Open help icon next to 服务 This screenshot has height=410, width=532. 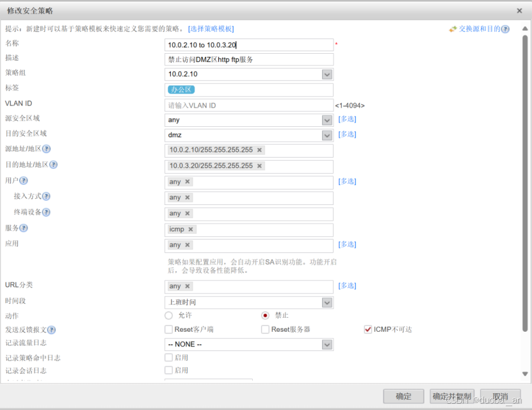click(x=24, y=228)
